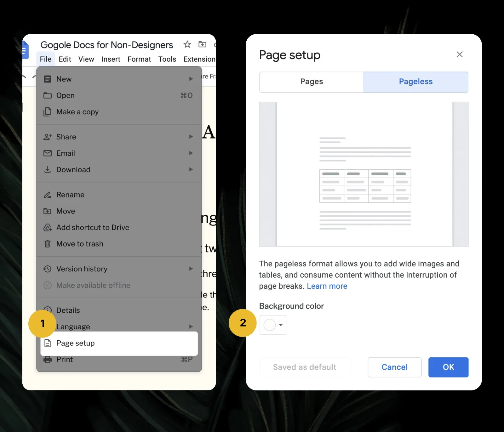Expand the New submenu arrow
This screenshot has height=432, width=504.
coord(191,79)
